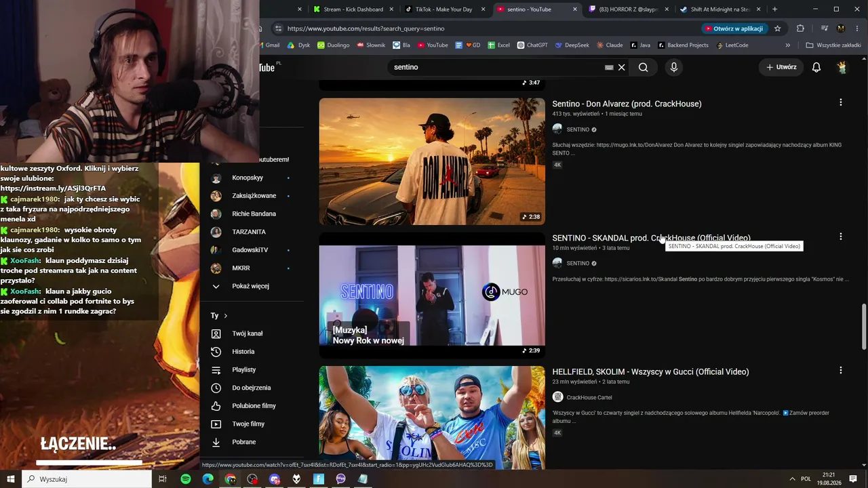The height and width of the screenshot is (488, 868).
Task: Click the YouTube page vertical scrollbar
Action: 863,327
